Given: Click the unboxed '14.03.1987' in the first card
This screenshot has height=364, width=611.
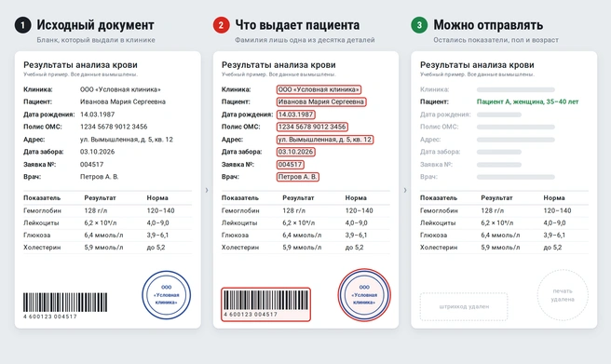Looking at the screenshot, I should pos(98,115).
